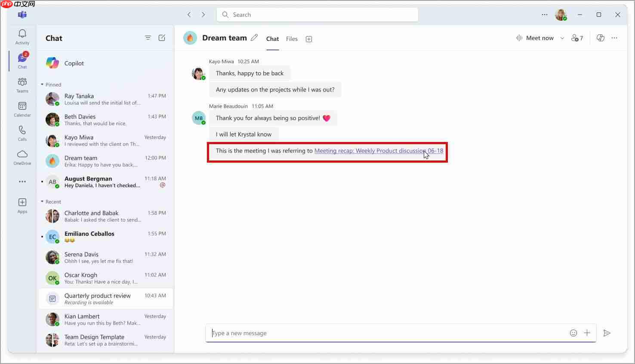Open the Meeting recap Weekly Product discussion link

[379, 151]
